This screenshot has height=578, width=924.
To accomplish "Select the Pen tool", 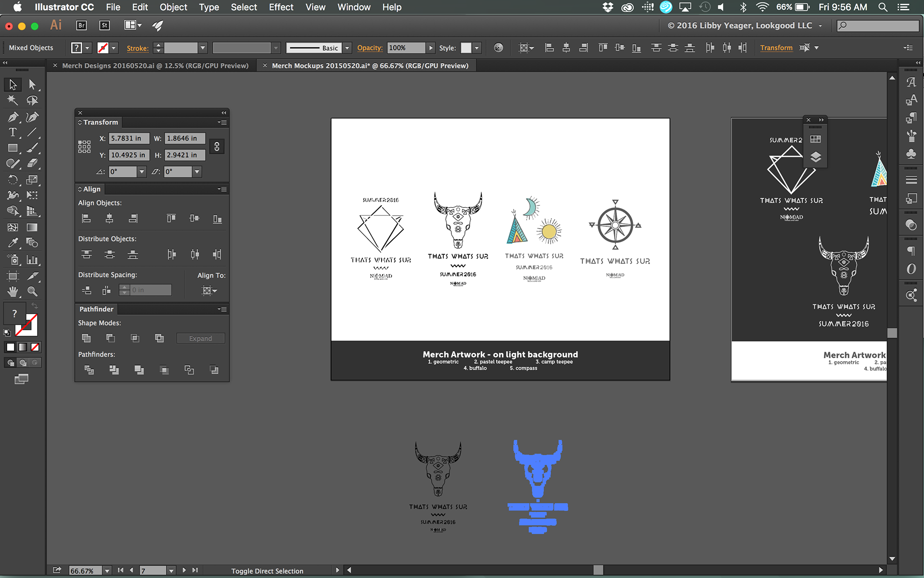I will [x=13, y=117].
